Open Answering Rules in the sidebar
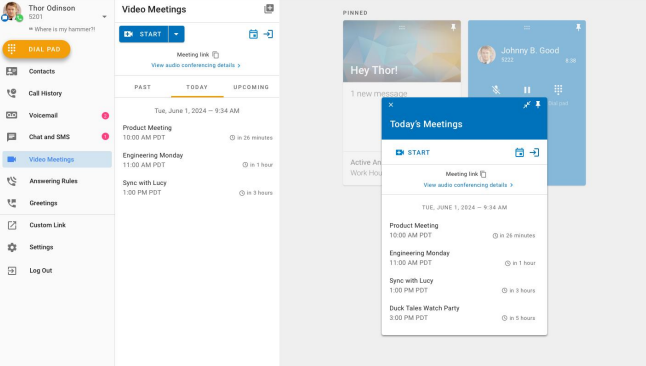This screenshot has height=366, width=646. [x=57, y=181]
